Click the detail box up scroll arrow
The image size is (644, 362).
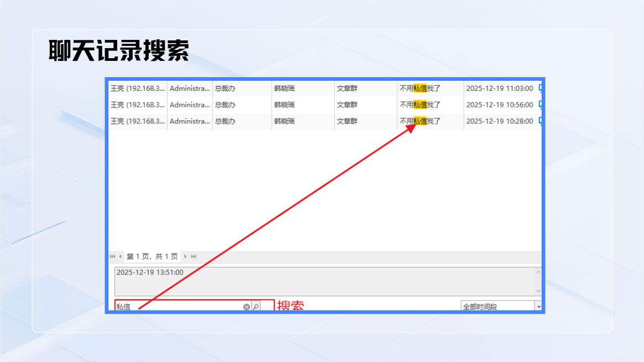(538, 272)
